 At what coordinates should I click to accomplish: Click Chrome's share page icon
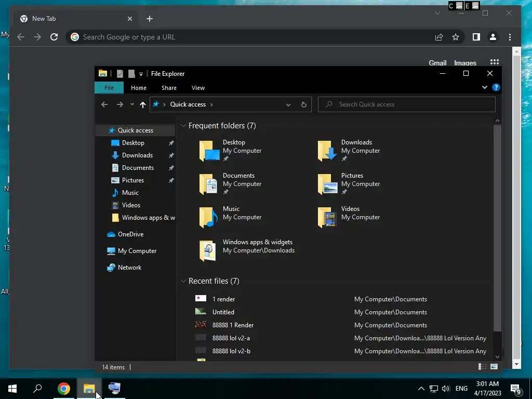click(x=439, y=37)
